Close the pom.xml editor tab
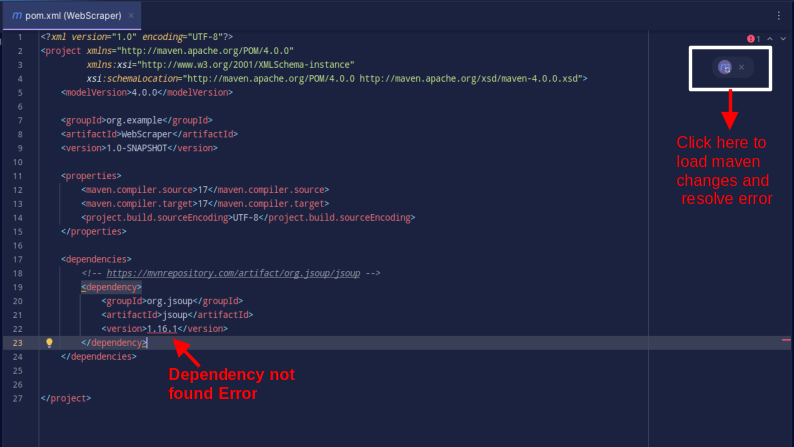The height and width of the screenshot is (447, 794). pyautogui.click(x=131, y=16)
